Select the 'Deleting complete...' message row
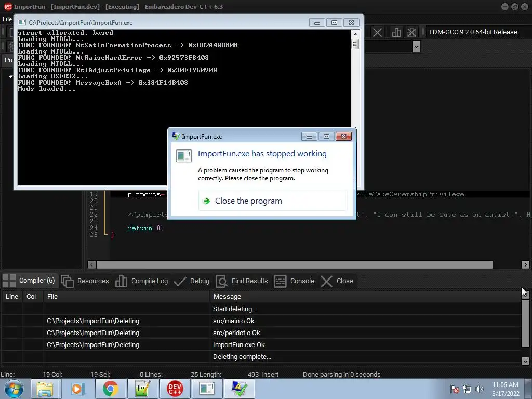The height and width of the screenshot is (399, 532). (261, 356)
